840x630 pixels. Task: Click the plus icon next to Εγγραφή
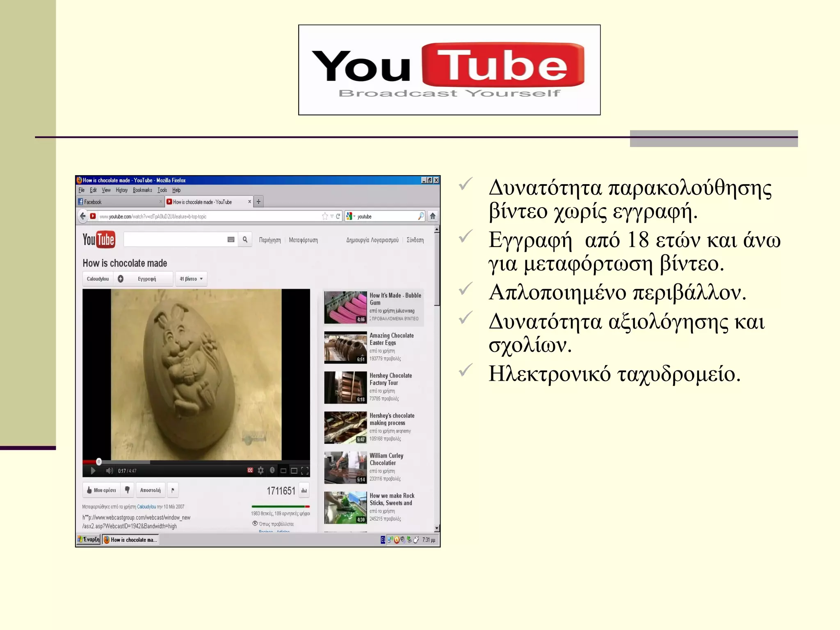click(121, 279)
